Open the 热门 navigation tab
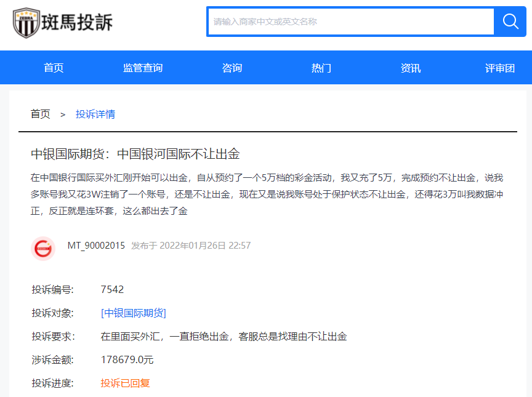This screenshot has width=532, height=397. click(321, 68)
